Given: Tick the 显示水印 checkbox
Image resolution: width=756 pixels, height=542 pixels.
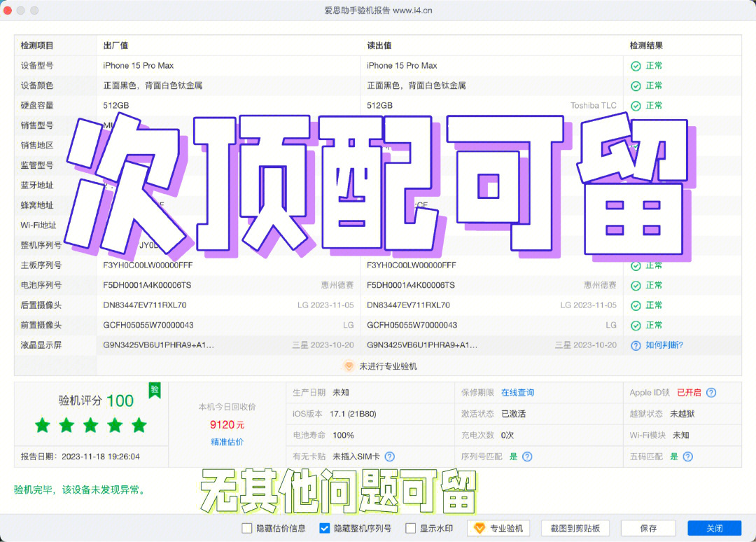Looking at the screenshot, I should pyautogui.click(x=410, y=529).
